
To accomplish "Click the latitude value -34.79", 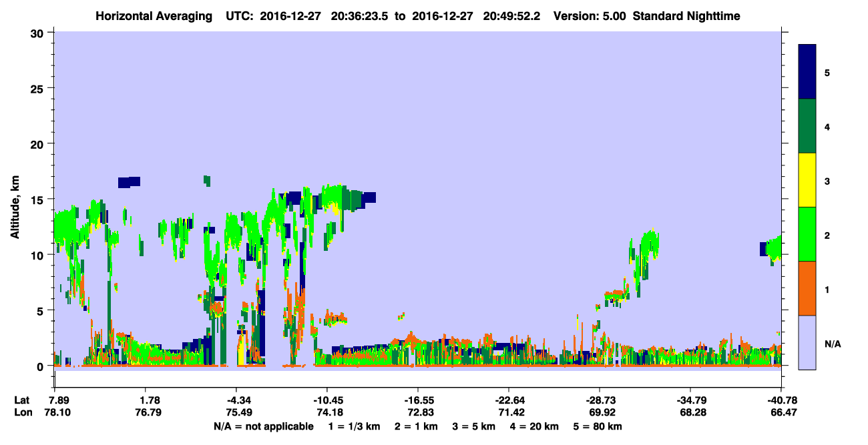I will 690,400.
